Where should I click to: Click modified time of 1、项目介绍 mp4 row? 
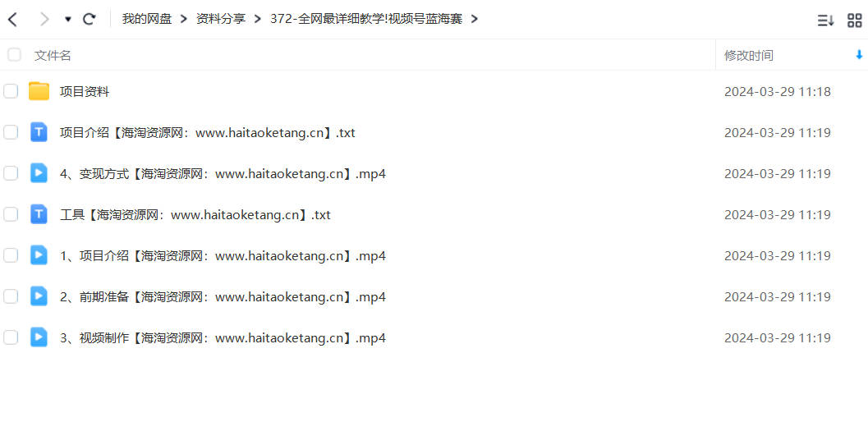[777, 255]
